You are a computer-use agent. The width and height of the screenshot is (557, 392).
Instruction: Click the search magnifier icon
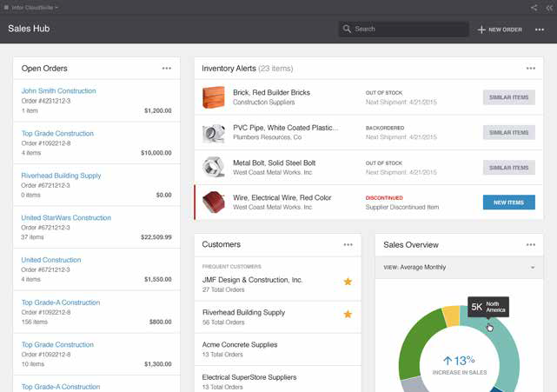click(347, 29)
